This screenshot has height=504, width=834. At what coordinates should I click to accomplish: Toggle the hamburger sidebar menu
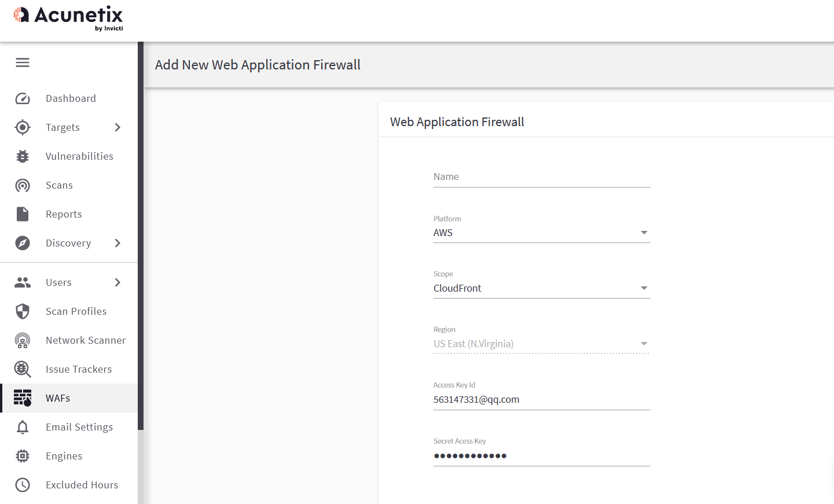click(23, 62)
